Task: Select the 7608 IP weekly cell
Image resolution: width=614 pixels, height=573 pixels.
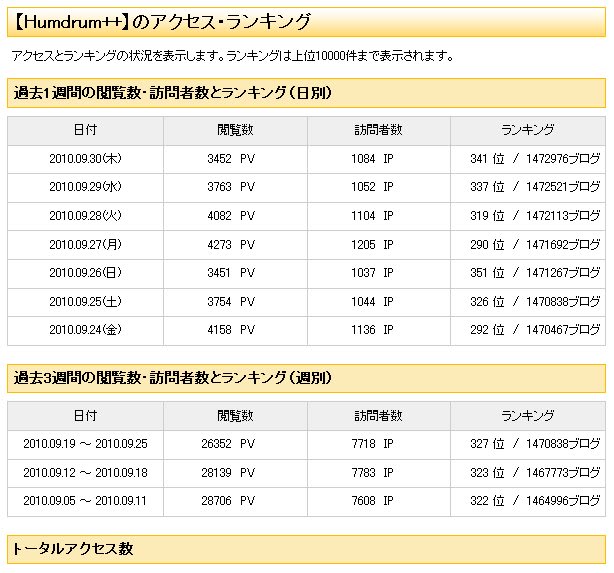Action: coord(379,501)
